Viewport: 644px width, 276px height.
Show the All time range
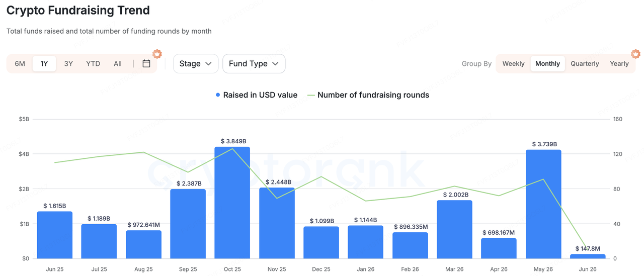[x=118, y=64]
